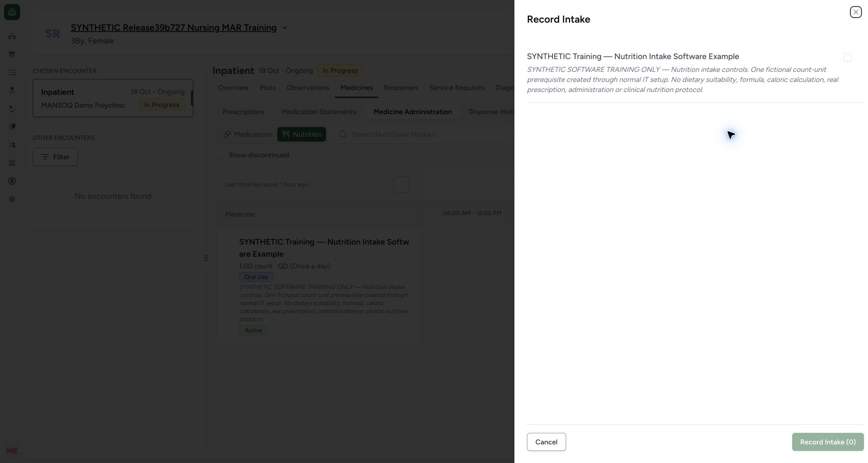This screenshot has height=463, width=868.
Task: Open the patient name link
Action: (174, 28)
